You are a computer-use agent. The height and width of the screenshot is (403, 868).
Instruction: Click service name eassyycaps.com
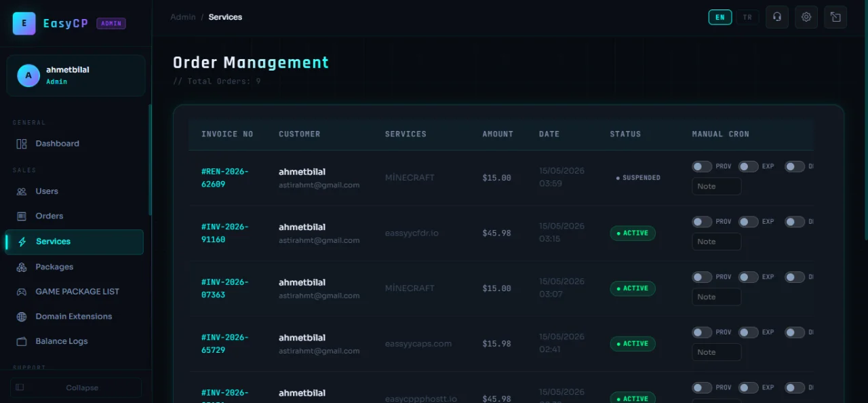click(x=418, y=344)
